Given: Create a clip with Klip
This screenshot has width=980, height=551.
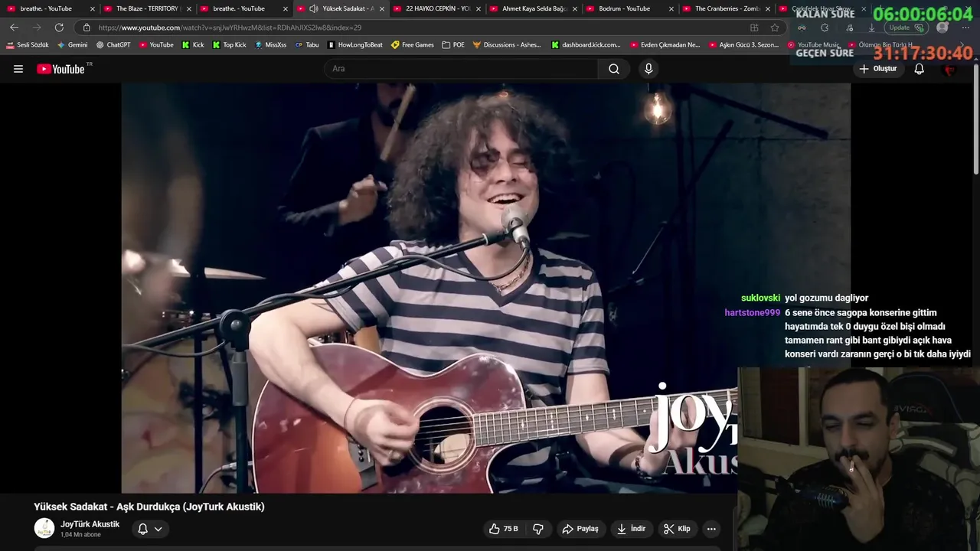Looking at the screenshot, I should click(677, 529).
